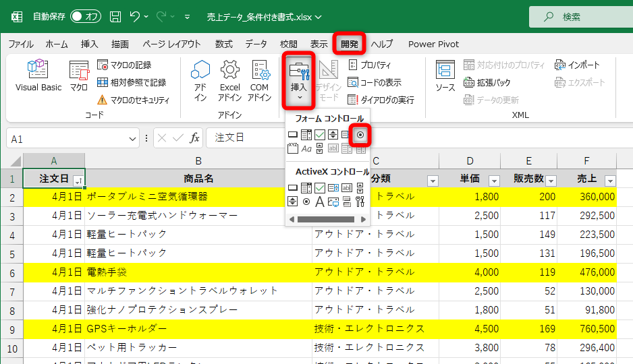Select ActiveX toggle button icon

pos(347,201)
